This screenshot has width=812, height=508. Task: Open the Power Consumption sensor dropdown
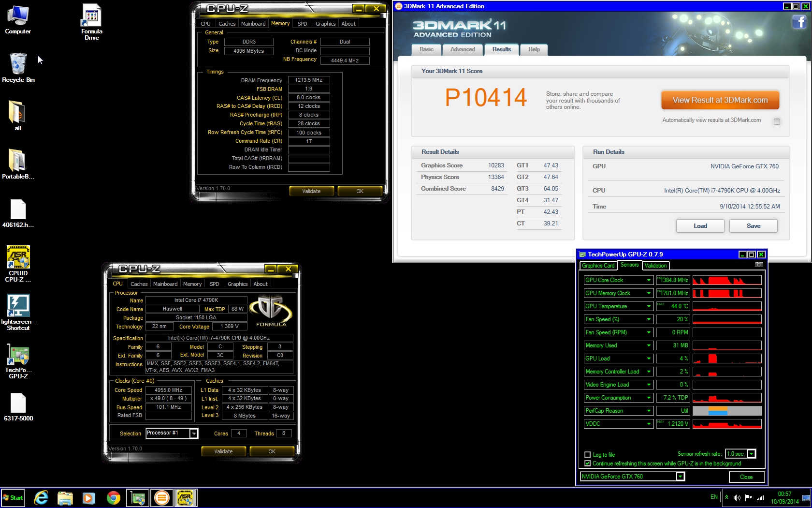(649, 398)
